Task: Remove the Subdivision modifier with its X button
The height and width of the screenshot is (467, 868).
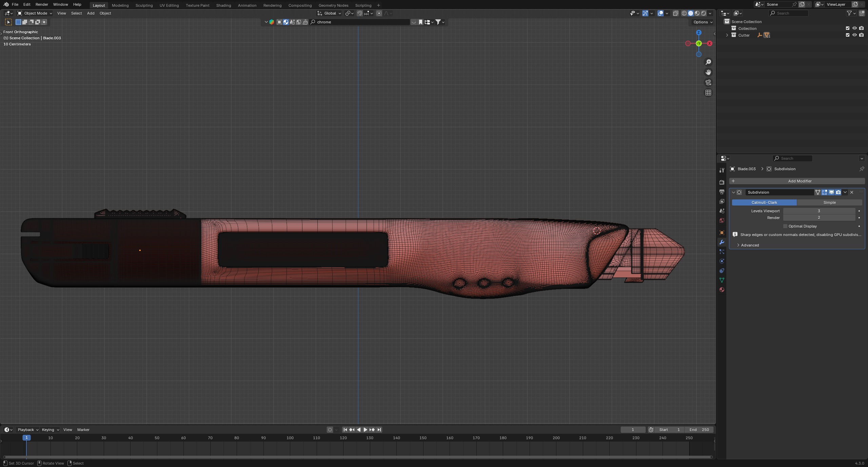Action: (852, 192)
